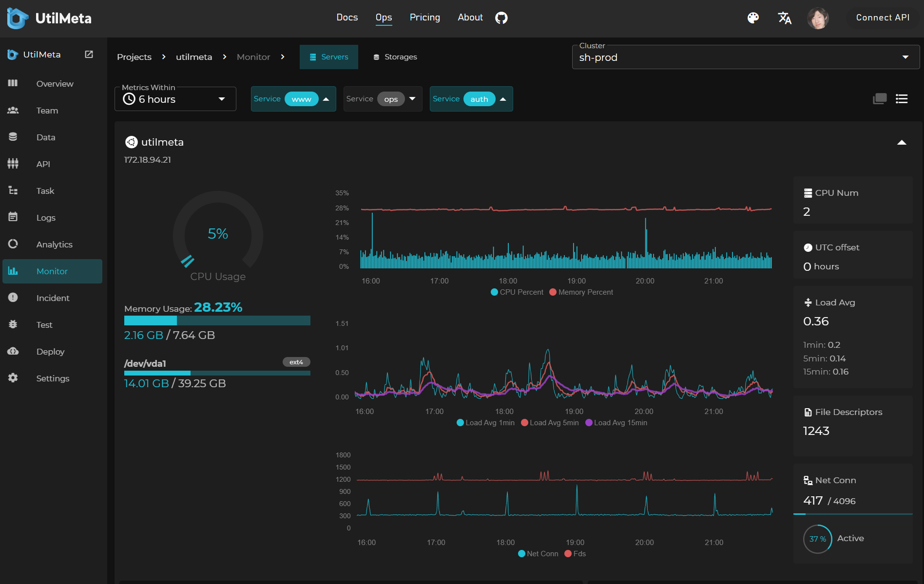This screenshot has width=924, height=584.
Task: Collapse the utilmeta server panel
Action: [x=902, y=143]
